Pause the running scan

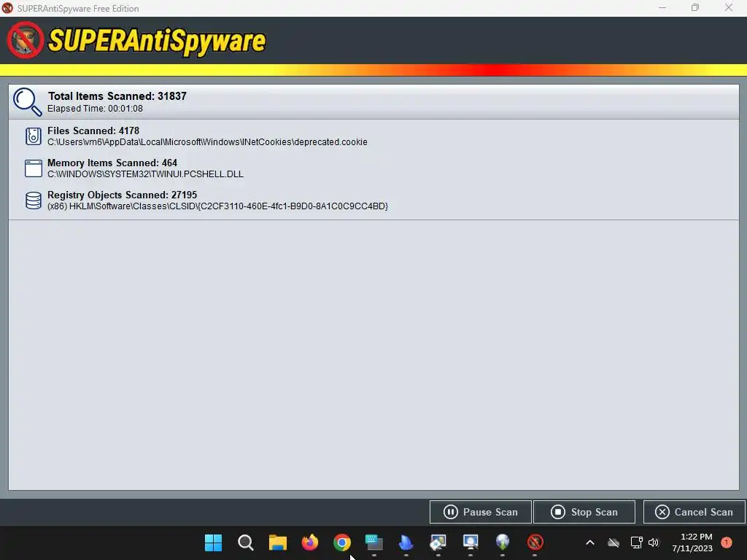[480, 512]
